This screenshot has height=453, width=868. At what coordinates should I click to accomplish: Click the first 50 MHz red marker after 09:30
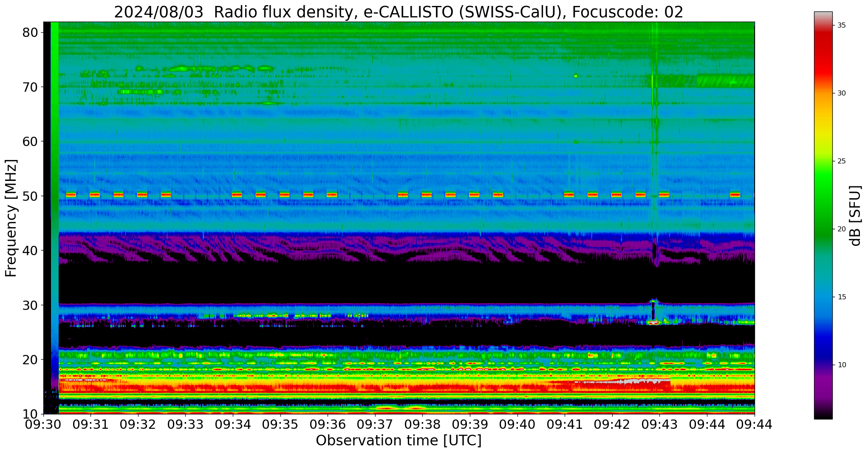[71, 195]
